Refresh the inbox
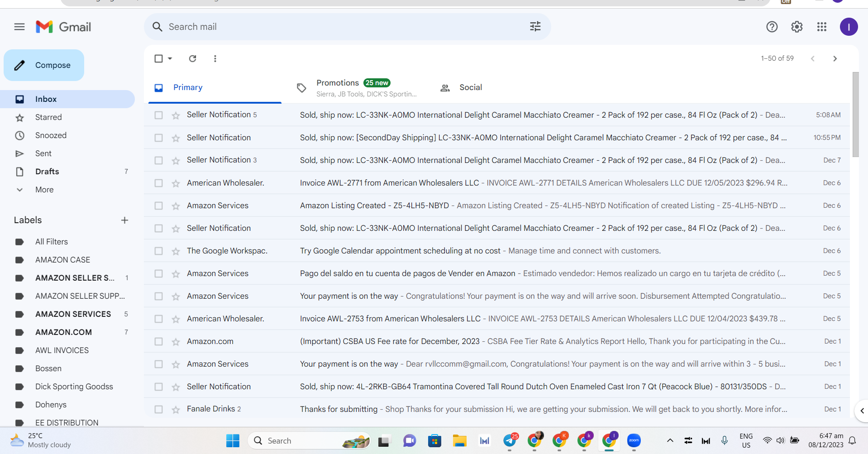This screenshot has width=868, height=454. tap(193, 58)
